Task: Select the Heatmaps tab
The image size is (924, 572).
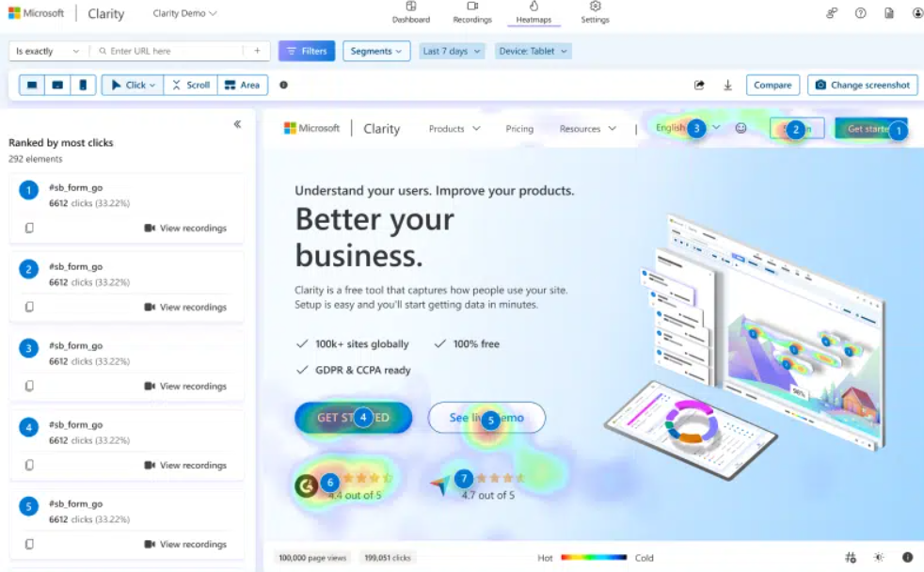Action: (534, 13)
